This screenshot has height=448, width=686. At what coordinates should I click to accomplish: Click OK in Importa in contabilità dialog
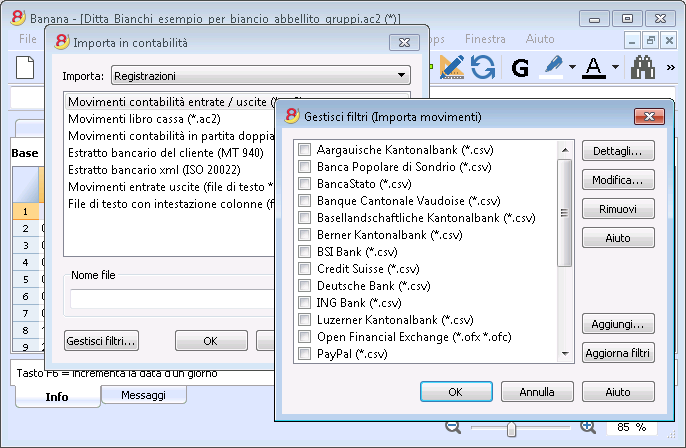(211, 341)
